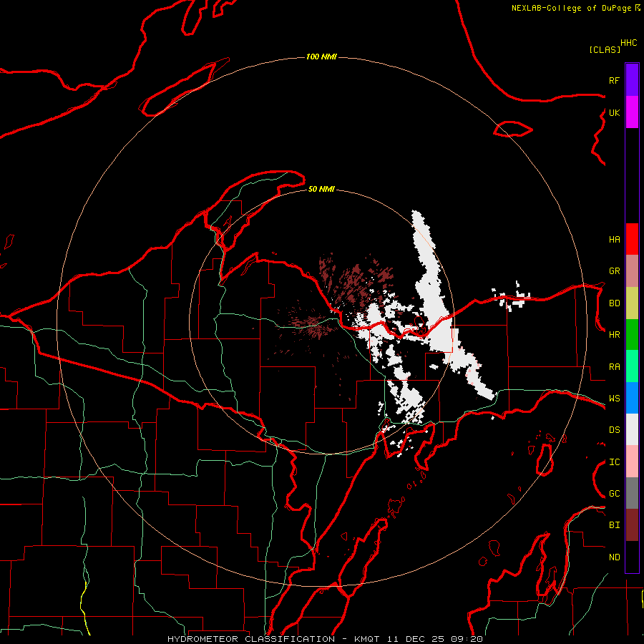Click the magenta UK legend color swatch
Viewport: 644px width, 644px height.
click(x=632, y=112)
